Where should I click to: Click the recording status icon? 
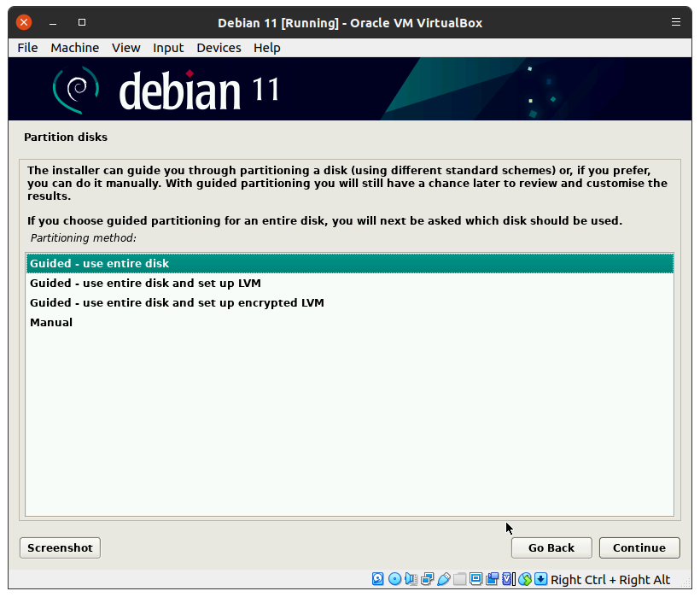(x=492, y=579)
